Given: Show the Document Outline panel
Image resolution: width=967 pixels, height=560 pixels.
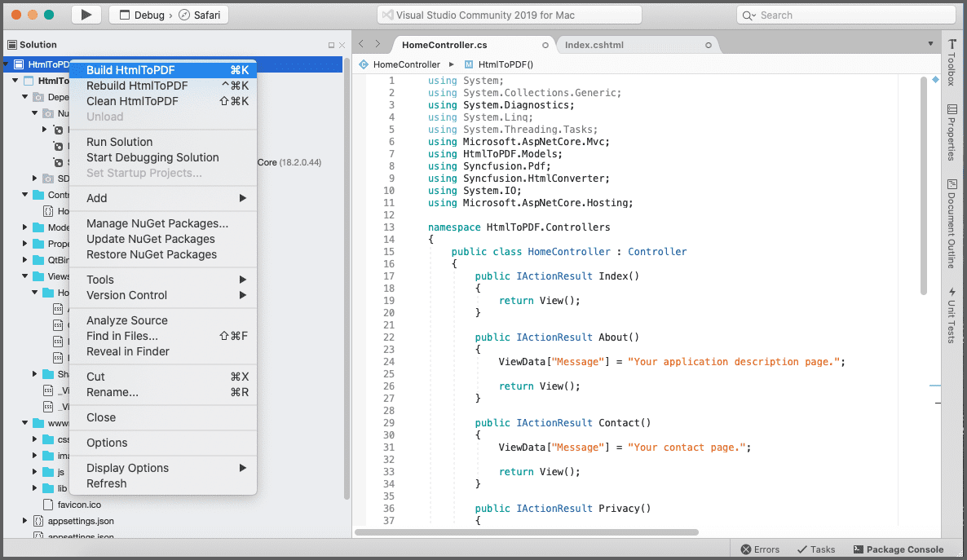Looking at the screenshot, I should (952, 224).
